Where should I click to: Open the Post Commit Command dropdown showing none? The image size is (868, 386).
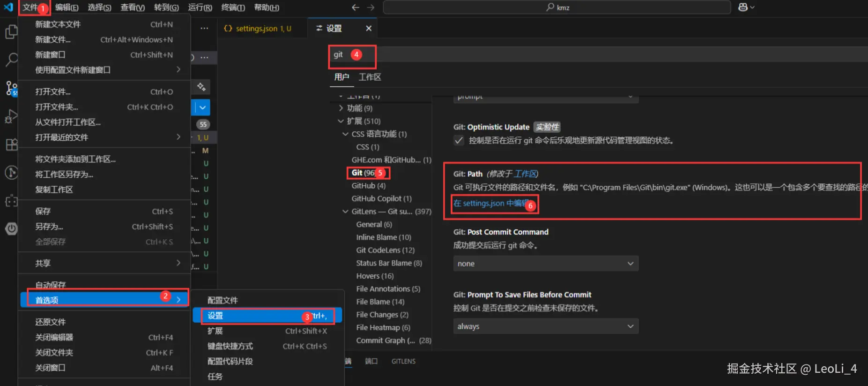tap(546, 264)
